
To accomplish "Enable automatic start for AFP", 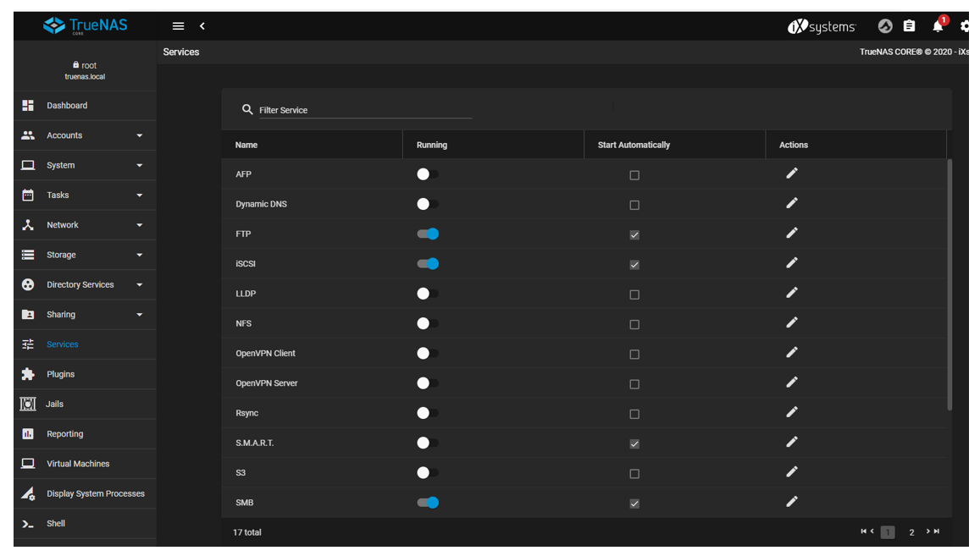I will (x=634, y=175).
